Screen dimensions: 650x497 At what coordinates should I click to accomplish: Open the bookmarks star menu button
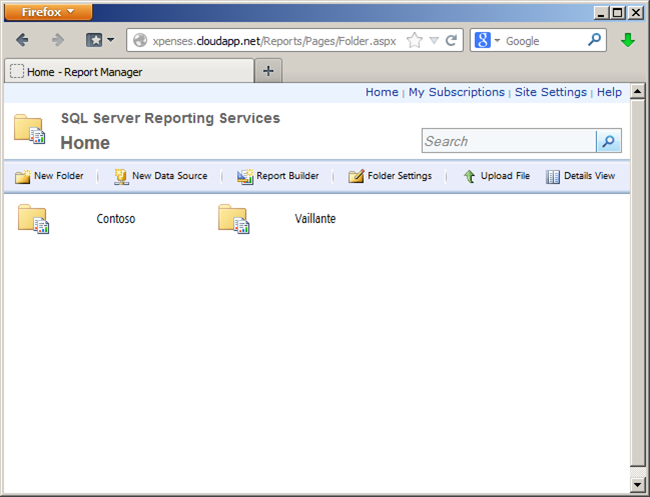tap(99, 40)
